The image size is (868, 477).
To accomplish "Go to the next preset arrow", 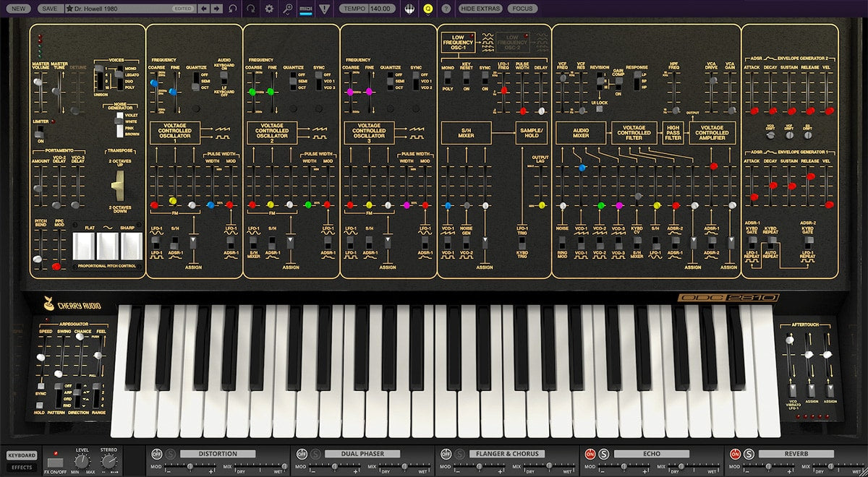I will click(x=216, y=9).
